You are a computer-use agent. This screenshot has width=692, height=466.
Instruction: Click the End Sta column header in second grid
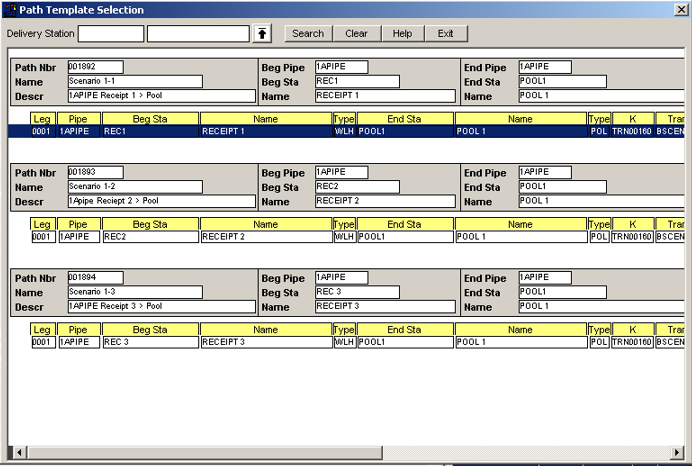click(x=404, y=224)
